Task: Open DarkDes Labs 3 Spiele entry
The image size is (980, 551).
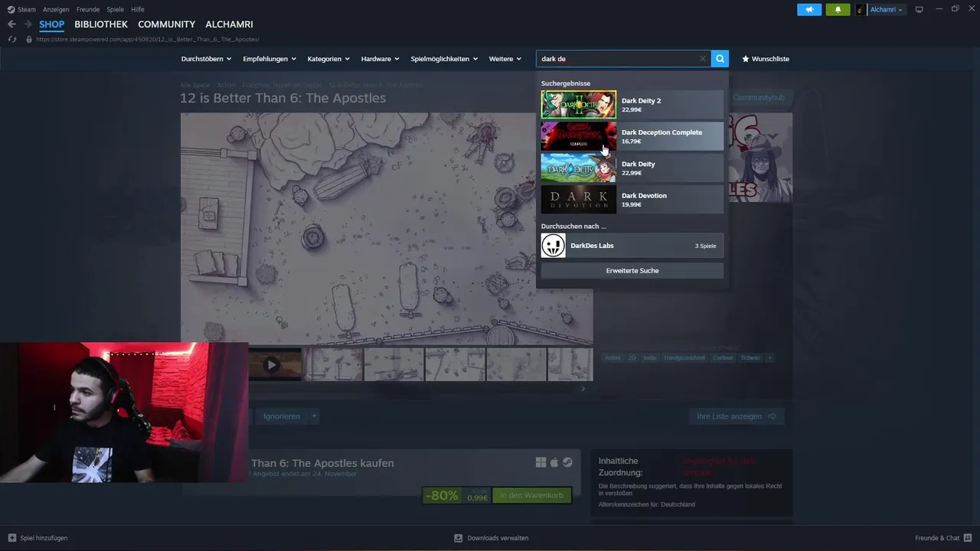Action: 632,246
